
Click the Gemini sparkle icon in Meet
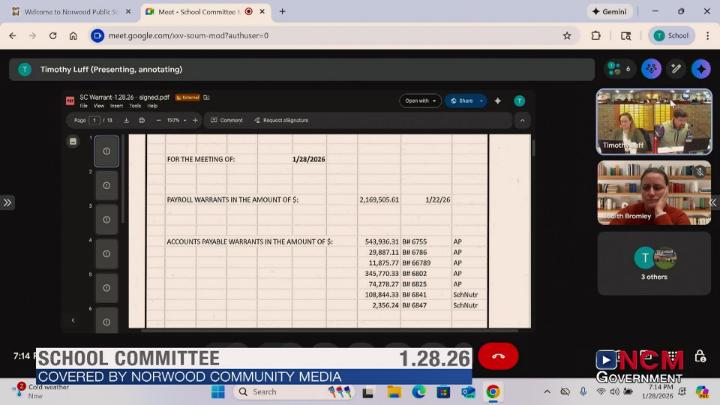point(701,69)
